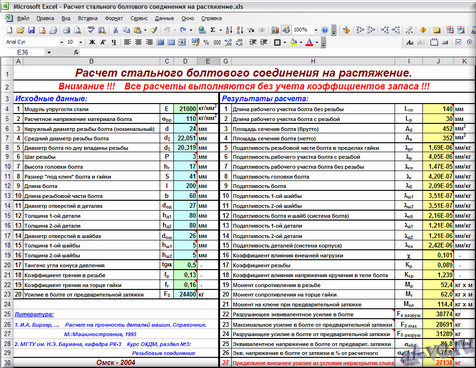476x368 pixels.
Task: Click the insert function fx button
Action: (76, 52)
